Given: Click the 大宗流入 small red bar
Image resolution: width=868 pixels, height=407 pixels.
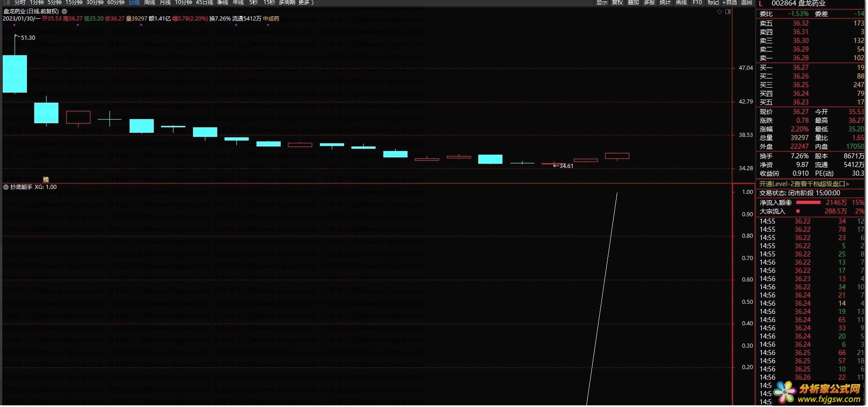Looking at the screenshot, I should (798, 211).
